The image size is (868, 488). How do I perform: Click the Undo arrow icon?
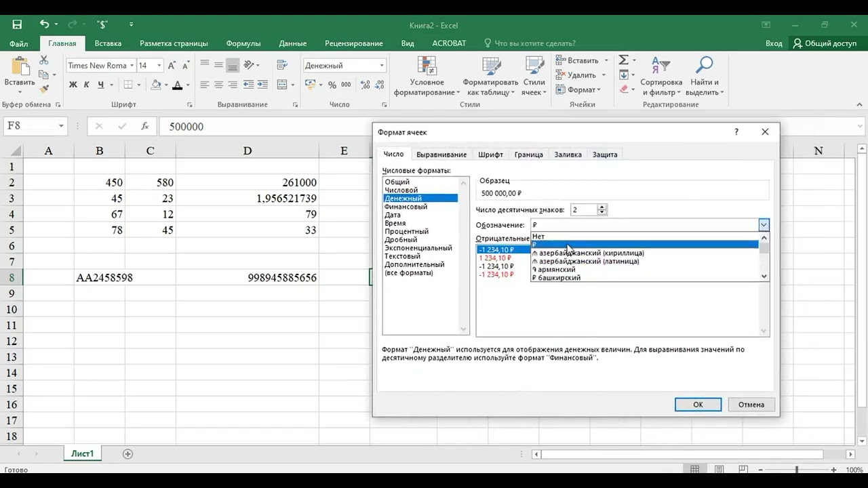[x=44, y=24]
